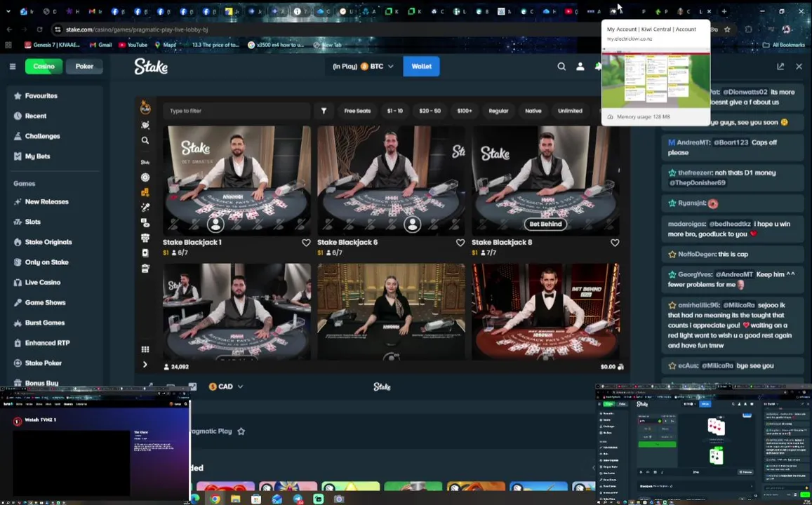Screen dimensions: 812x505
Task: Open the user profile icon in header
Action: 580,66
